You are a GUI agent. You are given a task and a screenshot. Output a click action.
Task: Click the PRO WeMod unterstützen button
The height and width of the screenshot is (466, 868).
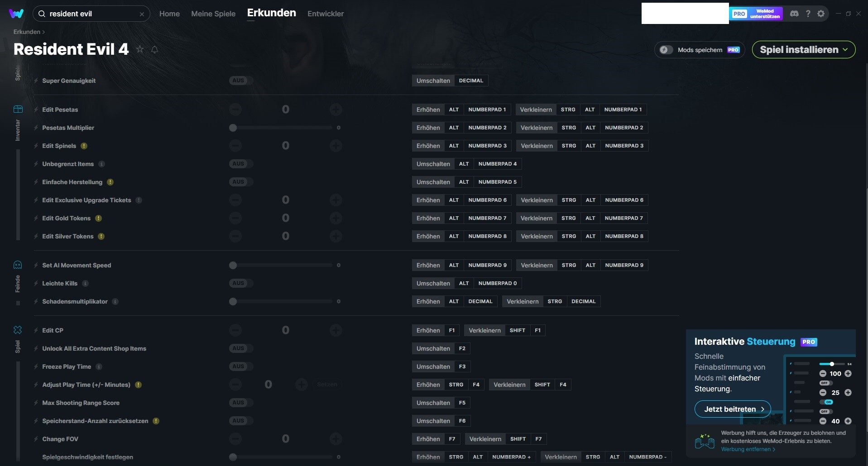pyautogui.click(x=756, y=14)
